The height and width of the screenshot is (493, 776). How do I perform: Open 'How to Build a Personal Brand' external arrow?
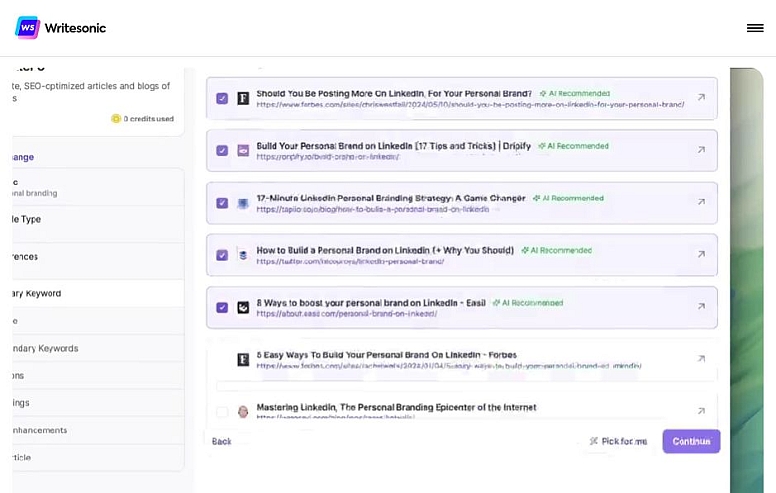click(x=701, y=254)
